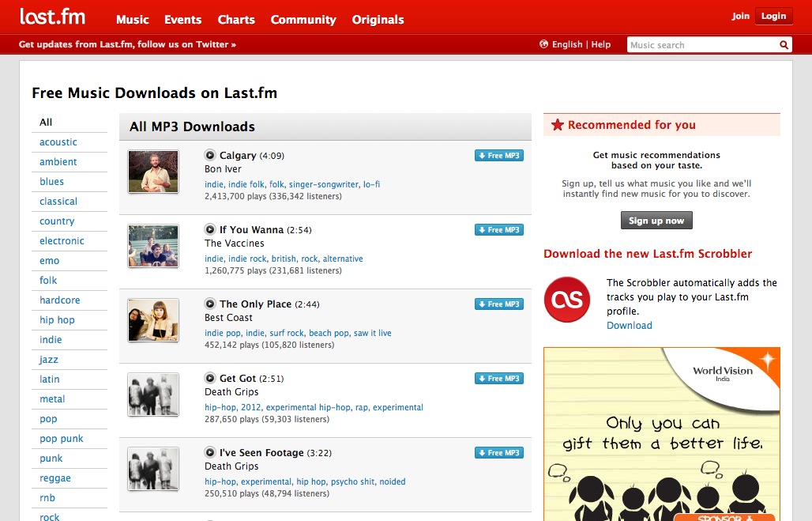Select hip hop in genre sidebar

click(x=57, y=320)
